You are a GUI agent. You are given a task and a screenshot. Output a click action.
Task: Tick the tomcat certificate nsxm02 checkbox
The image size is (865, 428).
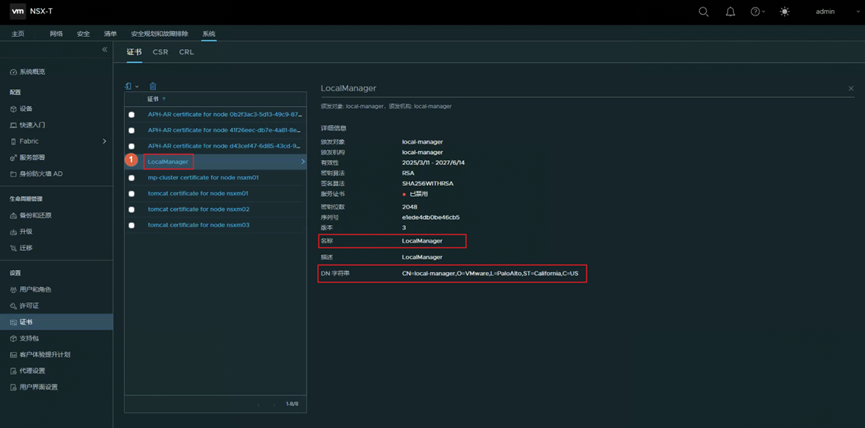click(131, 210)
